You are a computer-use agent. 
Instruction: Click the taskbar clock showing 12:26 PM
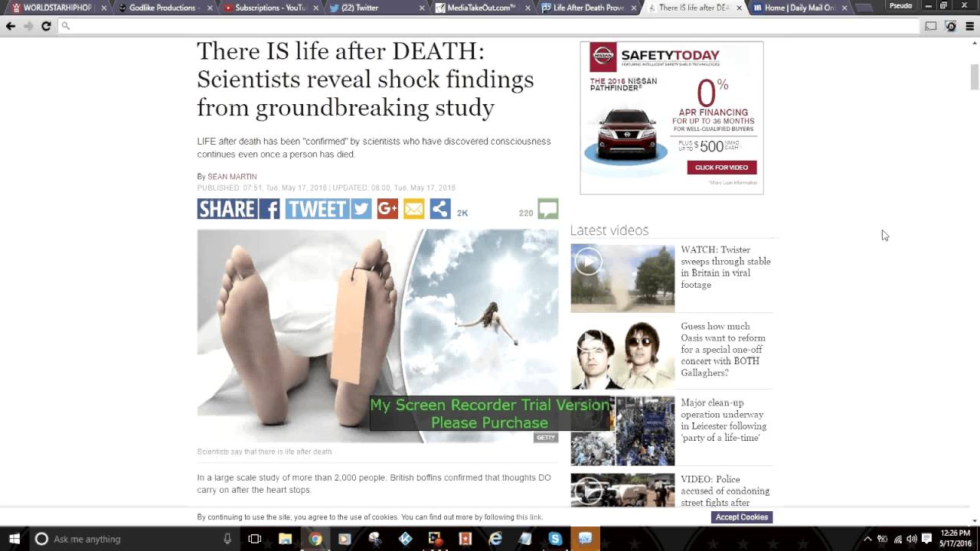coord(955,539)
